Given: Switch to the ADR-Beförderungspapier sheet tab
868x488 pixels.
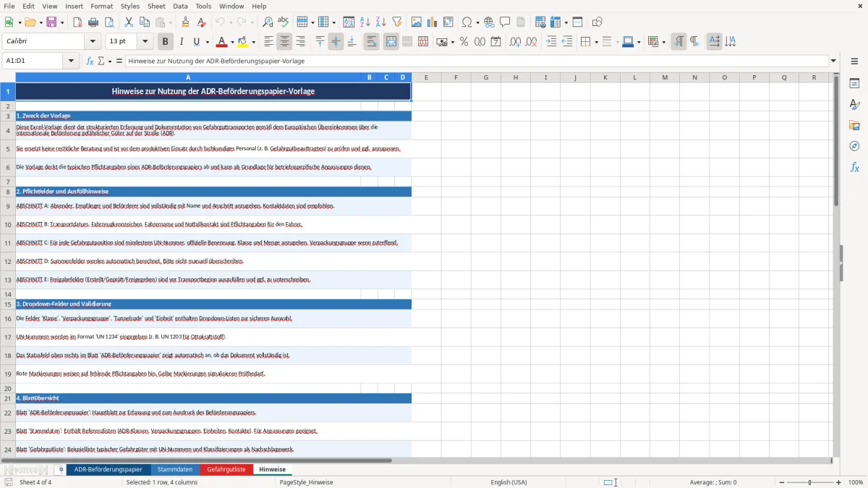Looking at the screenshot, I should (109, 469).
